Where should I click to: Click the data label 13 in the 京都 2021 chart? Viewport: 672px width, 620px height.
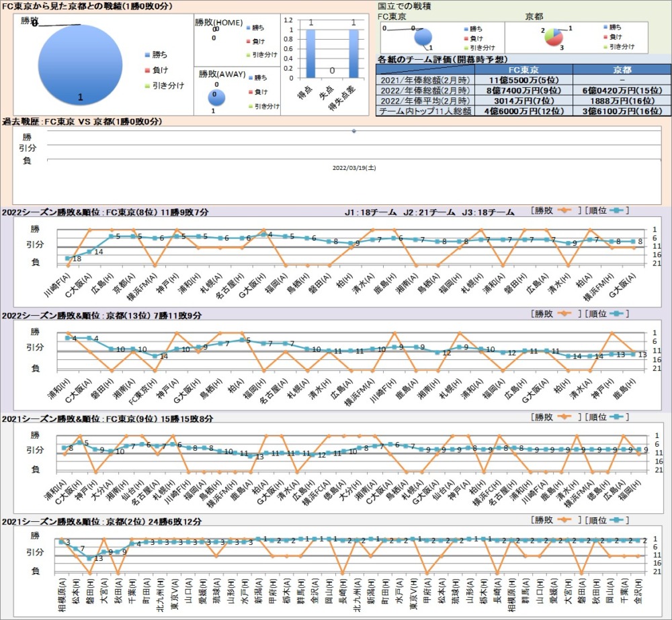[x=99, y=558]
